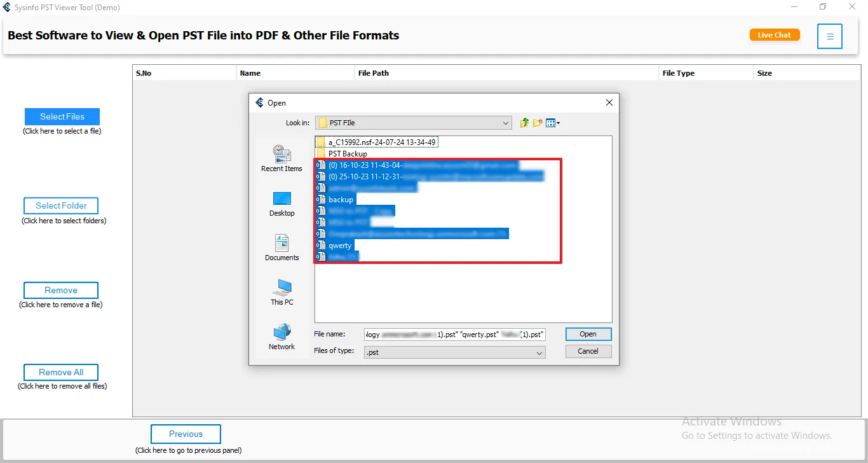The width and height of the screenshot is (868, 463).
Task: Click the File name input field
Action: [454, 334]
